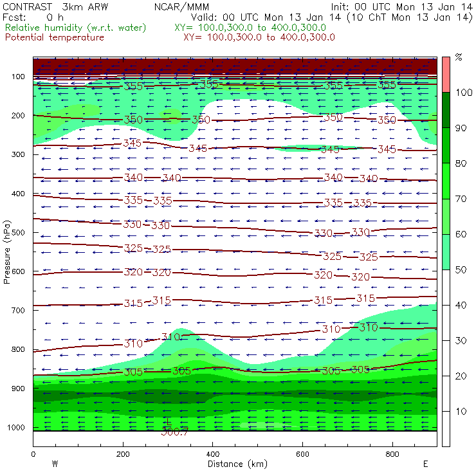Screen dimensions: 476x476
Task: Click the colorbar "50" value label
Action: tap(461, 270)
